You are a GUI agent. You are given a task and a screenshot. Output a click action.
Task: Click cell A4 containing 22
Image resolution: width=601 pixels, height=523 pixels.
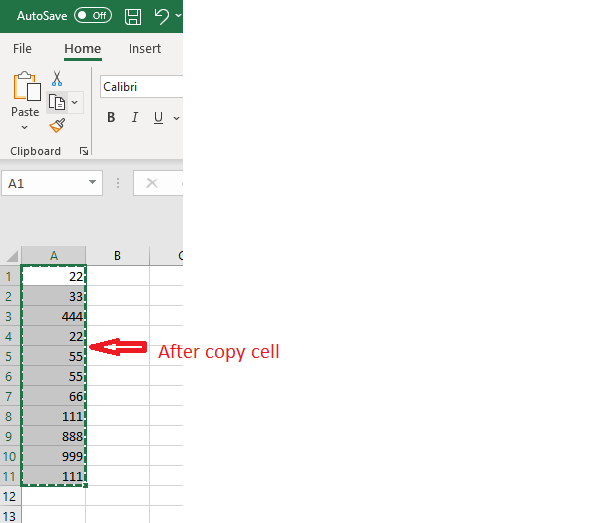coord(54,336)
